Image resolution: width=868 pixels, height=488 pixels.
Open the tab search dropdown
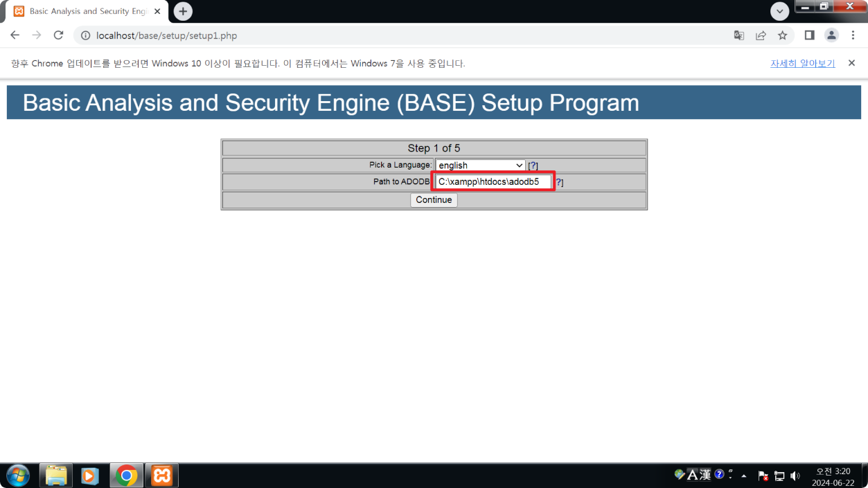click(780, 11)
